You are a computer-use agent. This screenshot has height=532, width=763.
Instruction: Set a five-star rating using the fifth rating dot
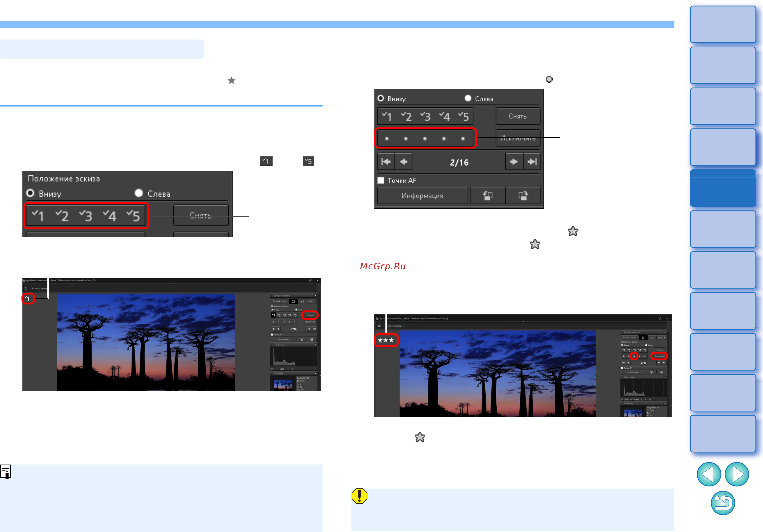pyautogui.click(x=463, y=138)
